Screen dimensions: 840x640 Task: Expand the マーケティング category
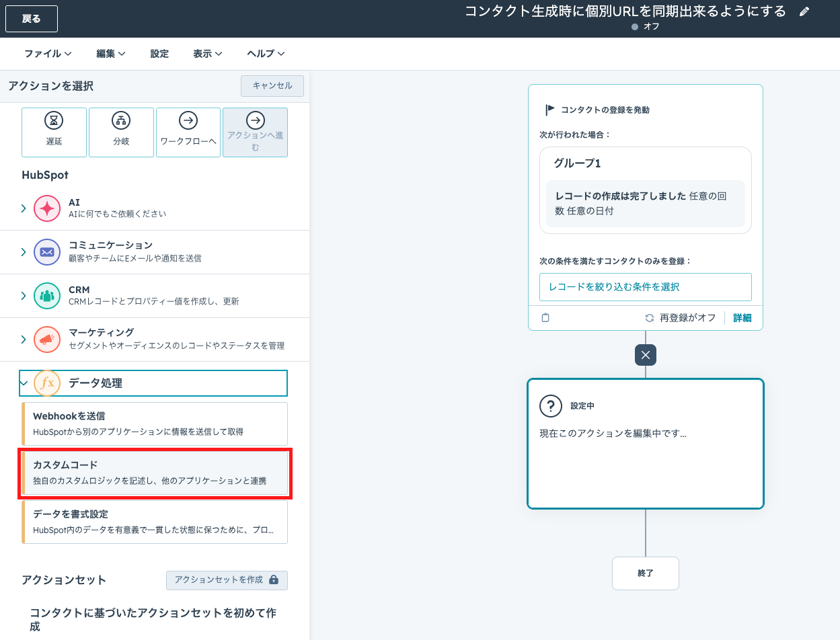[24, 339]
